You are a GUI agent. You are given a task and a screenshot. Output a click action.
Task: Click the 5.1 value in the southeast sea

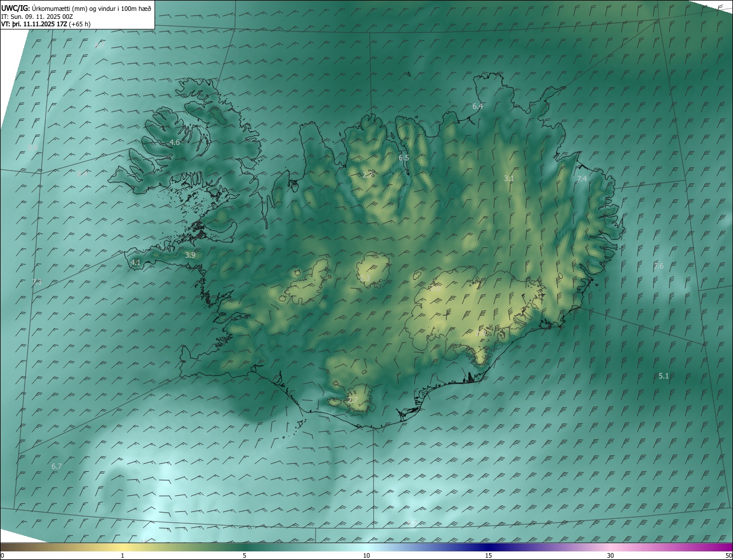664,376
